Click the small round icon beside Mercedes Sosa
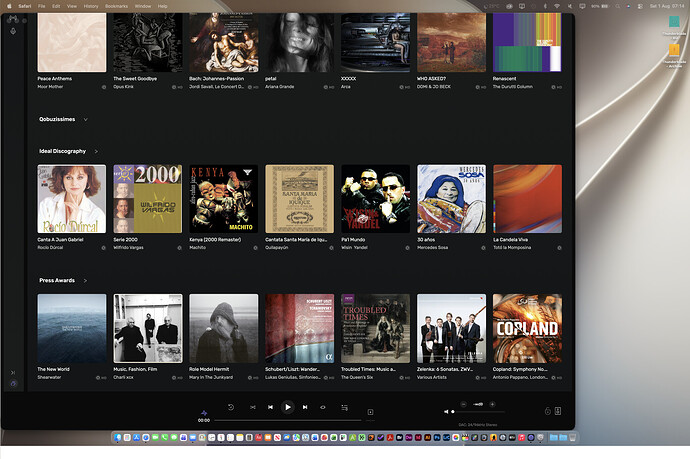Image resolution: width=690 pixels, height=459 pixels. point(483,248)
